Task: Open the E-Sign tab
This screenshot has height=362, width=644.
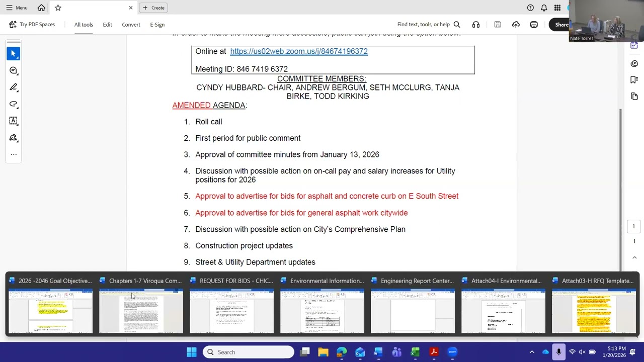Action: click(157, 24)
